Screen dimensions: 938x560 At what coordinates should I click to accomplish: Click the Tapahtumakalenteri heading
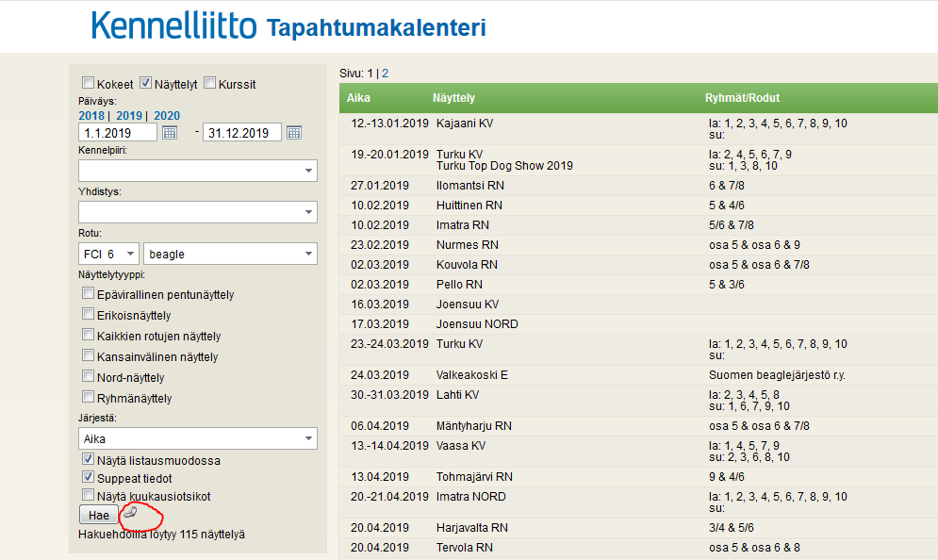pos(376,28)
